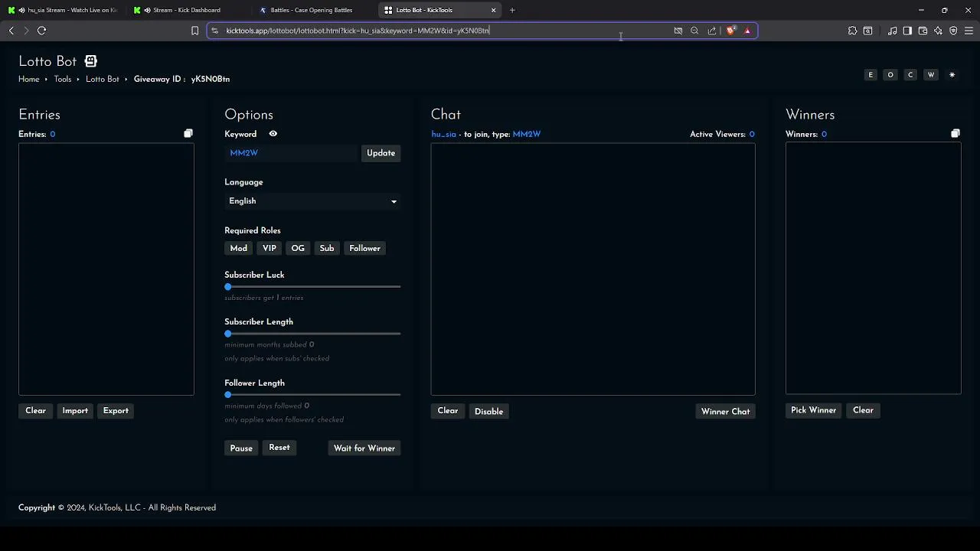
Task: Open Brave Shields lion icon
Action: (731, 31)
